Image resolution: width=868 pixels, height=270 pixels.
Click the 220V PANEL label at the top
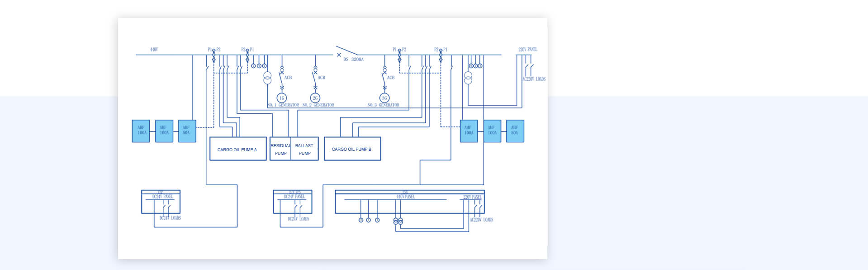pyautogui.click(x=528, y=49)
